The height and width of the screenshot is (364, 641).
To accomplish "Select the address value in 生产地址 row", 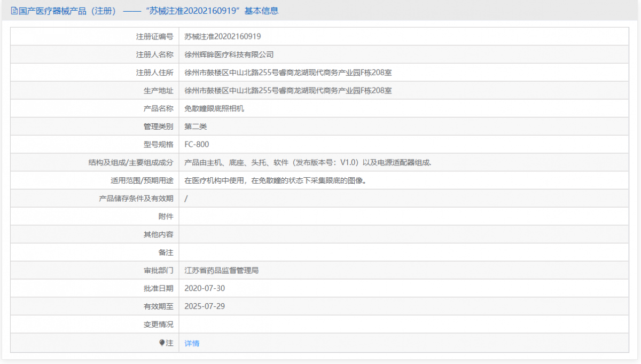I will [x=288, y=91].
